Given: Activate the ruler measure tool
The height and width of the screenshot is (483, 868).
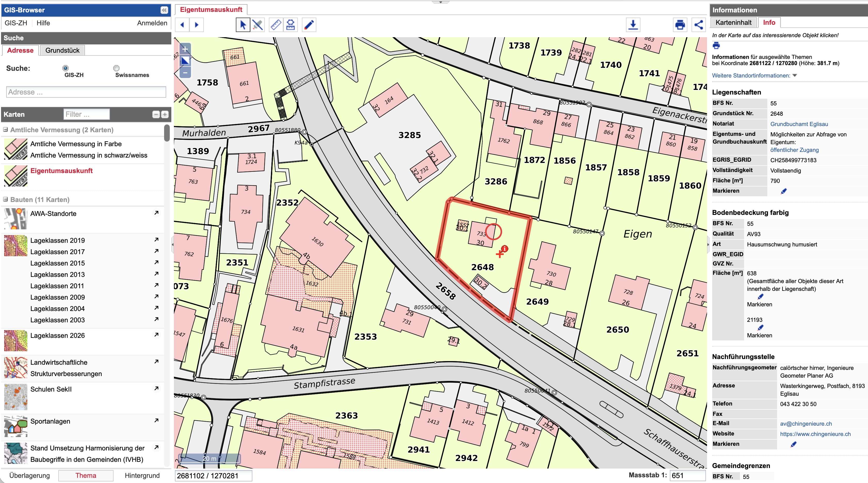Looking at the screenshot, I should point(276,25).
